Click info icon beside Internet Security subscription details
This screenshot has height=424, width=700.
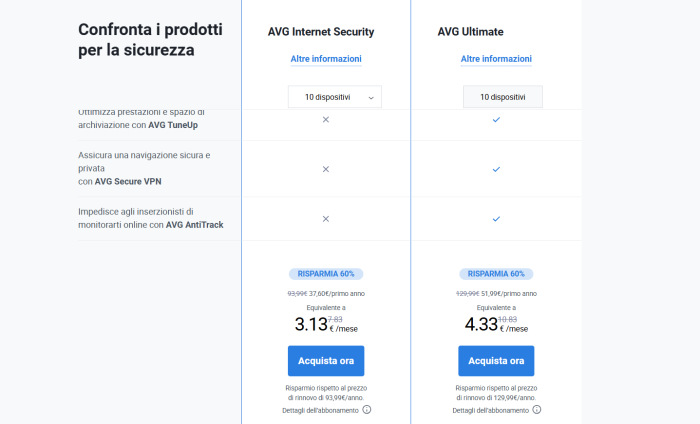pos(367,410)
